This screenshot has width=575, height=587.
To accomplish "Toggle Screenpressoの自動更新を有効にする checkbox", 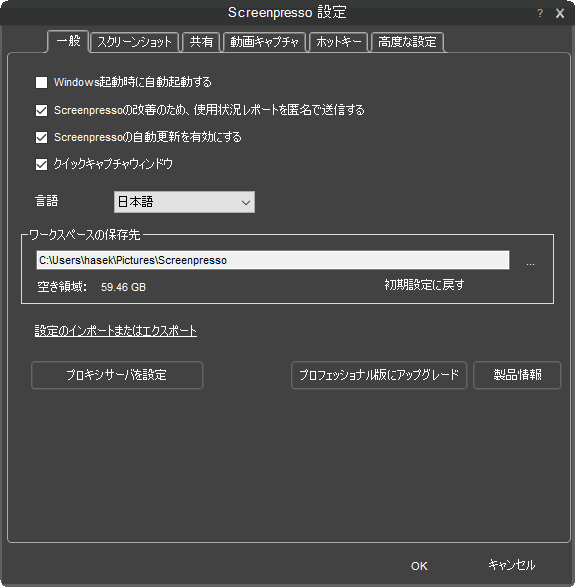I will (x=42, y=137).
